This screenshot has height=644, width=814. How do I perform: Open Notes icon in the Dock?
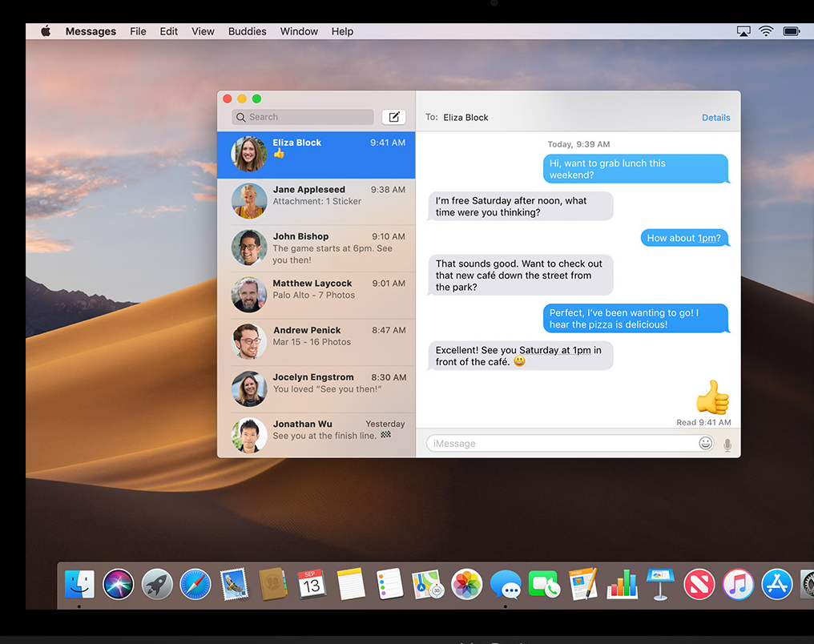pyautogui.click(x=350, y=584)
